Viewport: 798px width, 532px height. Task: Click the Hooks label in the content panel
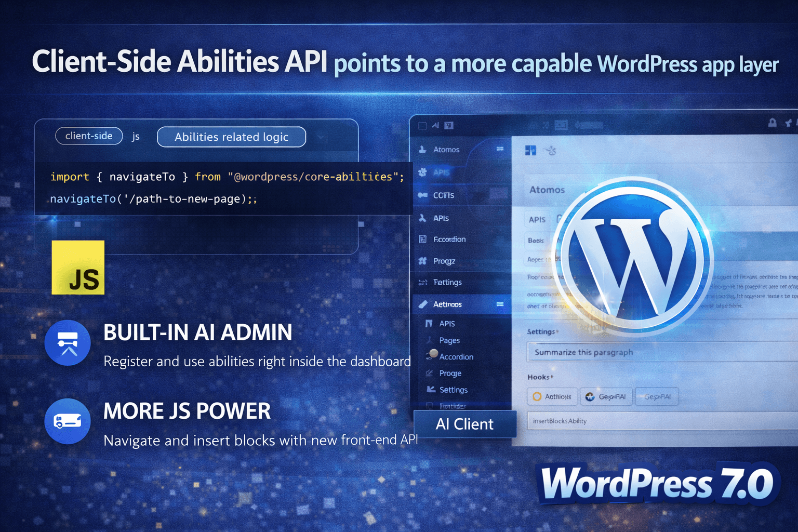pyautogui.click(x=540, y=377)
